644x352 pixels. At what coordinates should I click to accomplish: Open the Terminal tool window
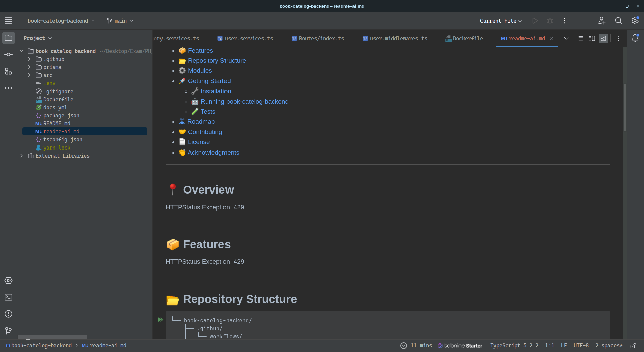(9, 297)
